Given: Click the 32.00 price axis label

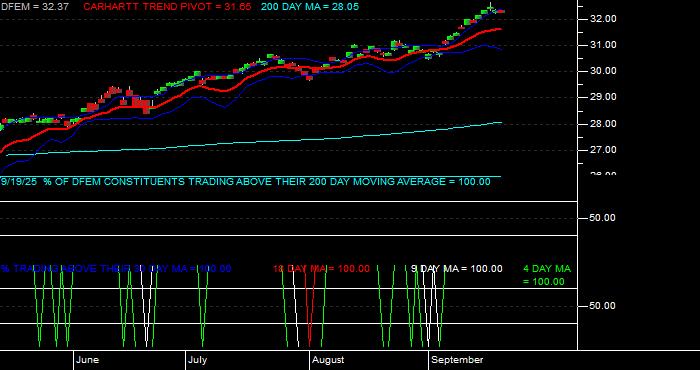Looking at the screenshot, I should tap(604, 19).
